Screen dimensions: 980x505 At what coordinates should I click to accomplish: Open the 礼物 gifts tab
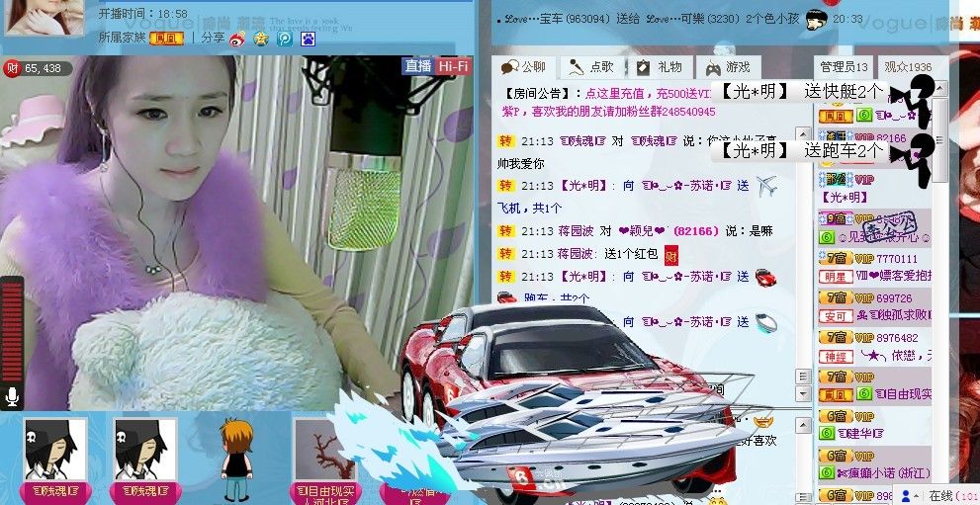point(660,67)
